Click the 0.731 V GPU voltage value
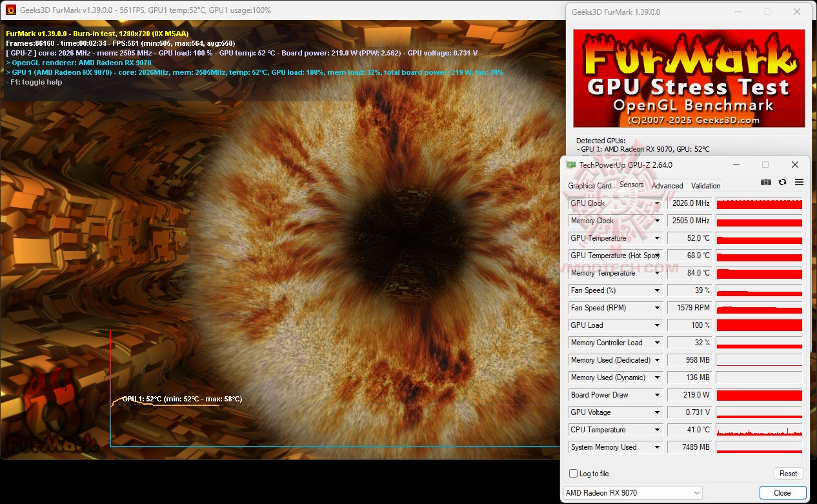Image resolution: width=817 pixels, height=504 pixels. (689, 412)
